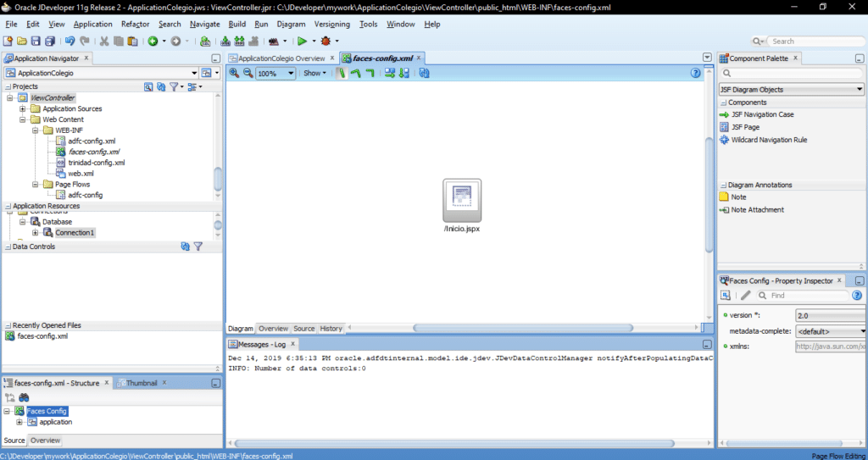Expand the Application Sources folder

pyautogui.click(x=23, y=108)
